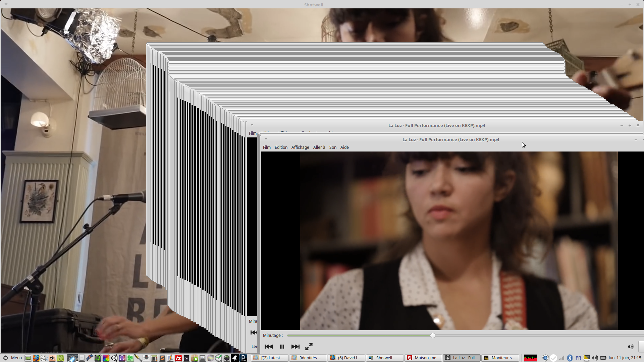Switch video player to fullscreen

[309, 347]
